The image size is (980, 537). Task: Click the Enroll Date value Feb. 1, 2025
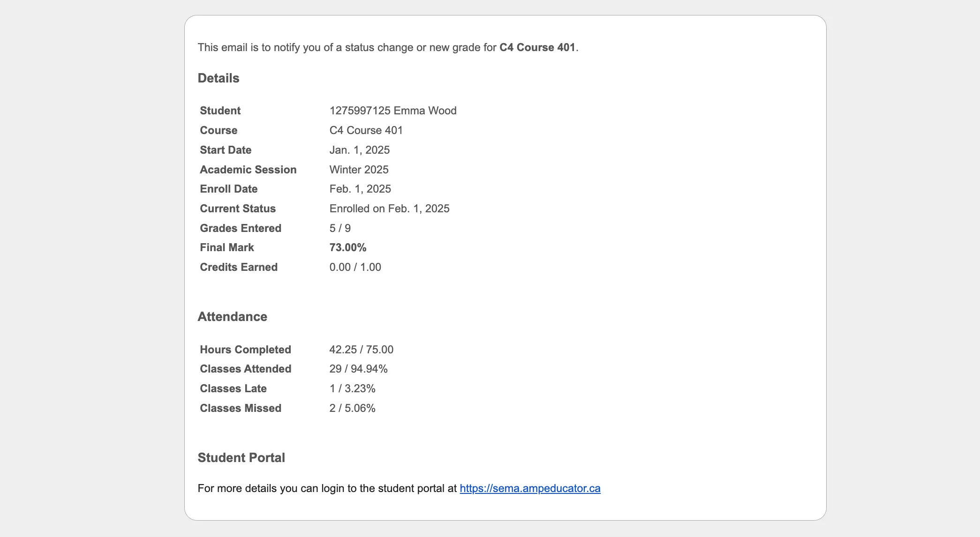pyautogui.click(x=360, y=189)
